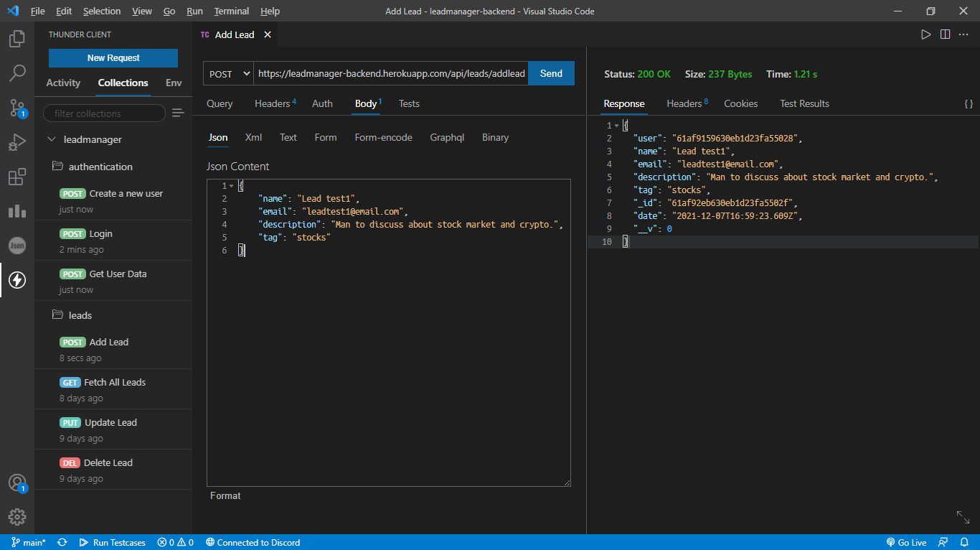Open the bar-chart icon view in activity bar
The width and height of the screenshot is (980, 550).
pos(17,211)
